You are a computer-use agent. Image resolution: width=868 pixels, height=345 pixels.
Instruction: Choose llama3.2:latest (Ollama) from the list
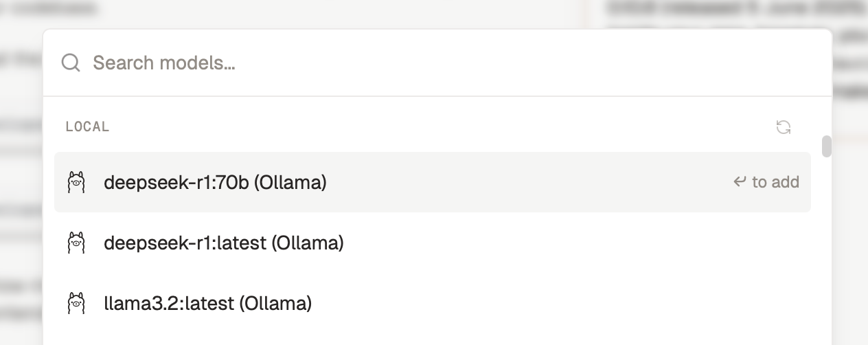[x=433, y=303]
